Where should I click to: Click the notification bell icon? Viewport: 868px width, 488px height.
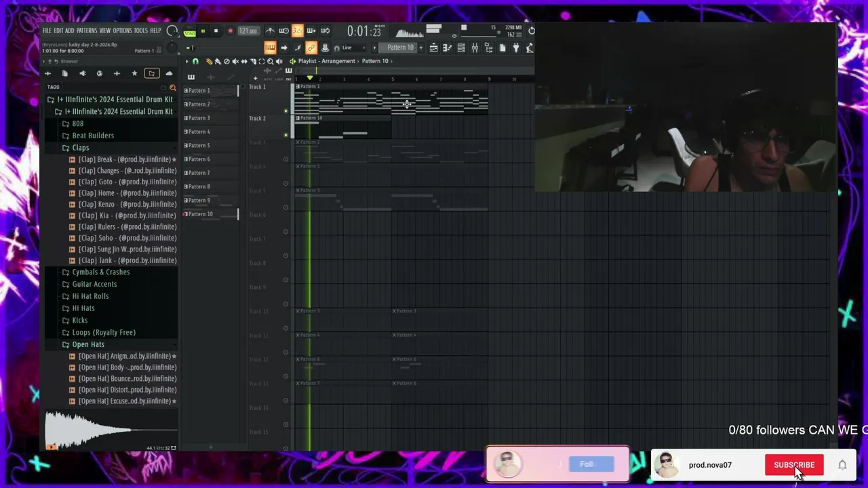(842, 465)
